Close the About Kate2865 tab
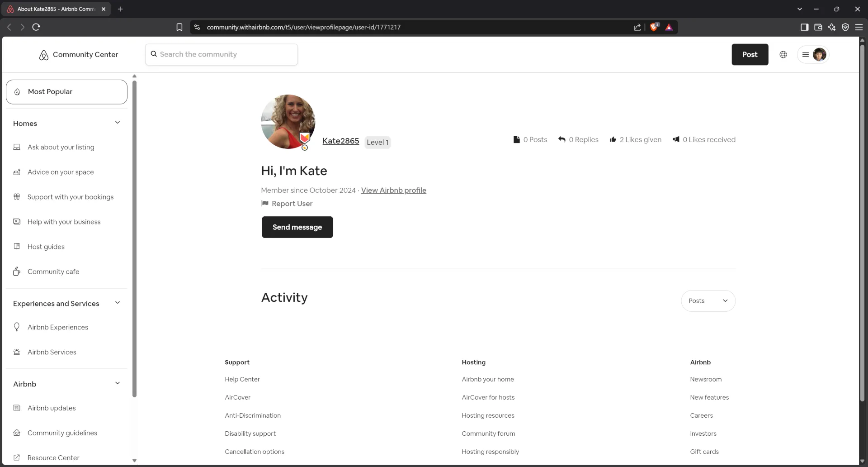868x467 pixels. [104, 9]
